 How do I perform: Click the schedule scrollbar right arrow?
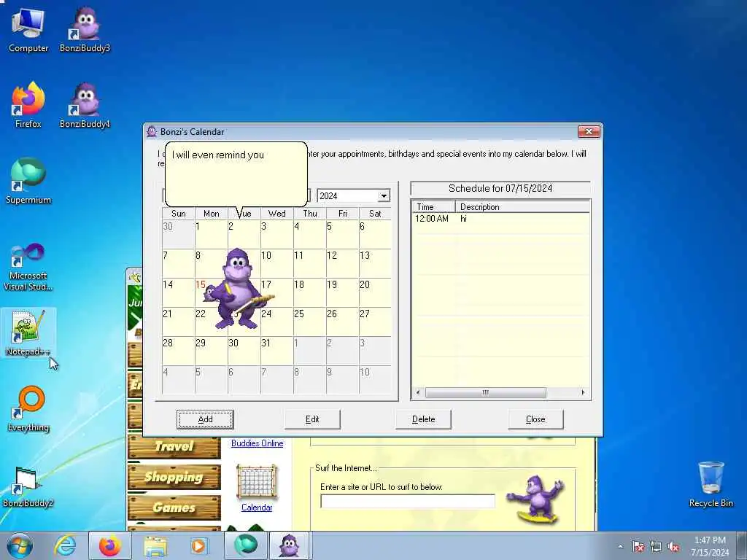[583, 393]
